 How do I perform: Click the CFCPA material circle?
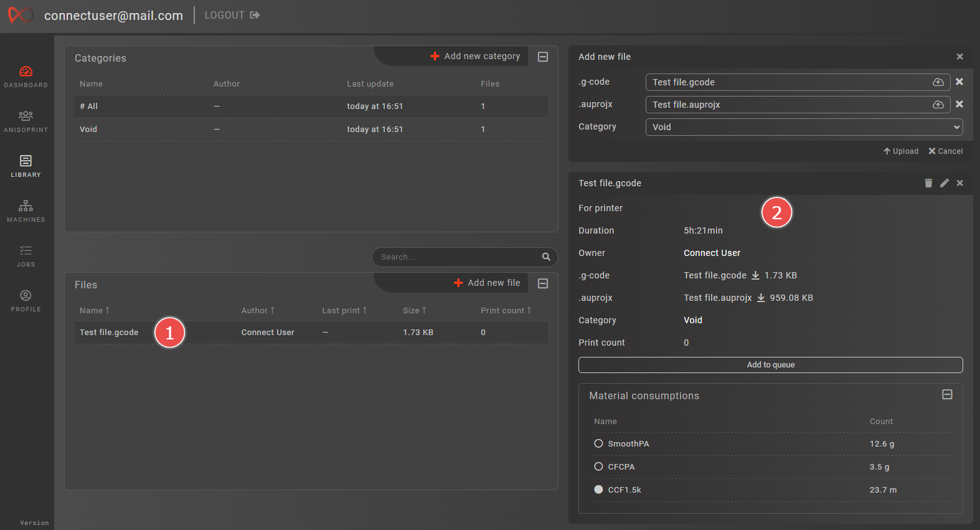pyautogui.click(x=598, y=466)
